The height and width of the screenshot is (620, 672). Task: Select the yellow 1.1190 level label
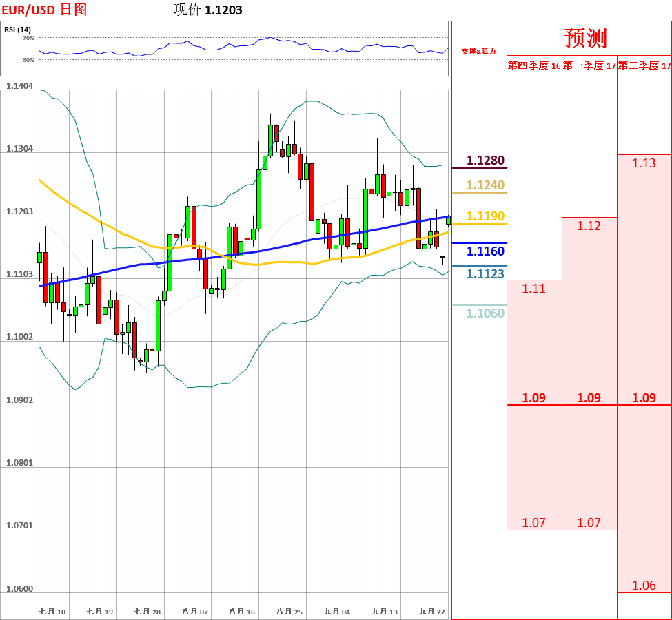coord(485,216)
